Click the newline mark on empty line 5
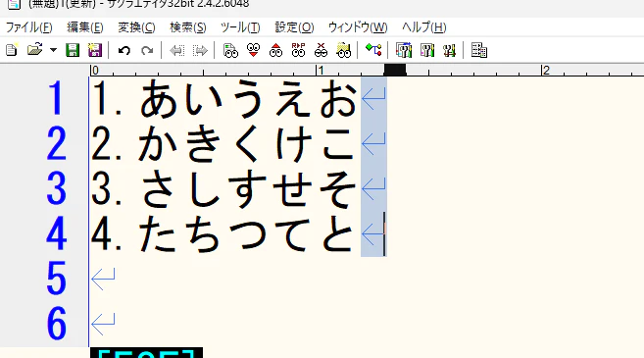 (103, 280)
